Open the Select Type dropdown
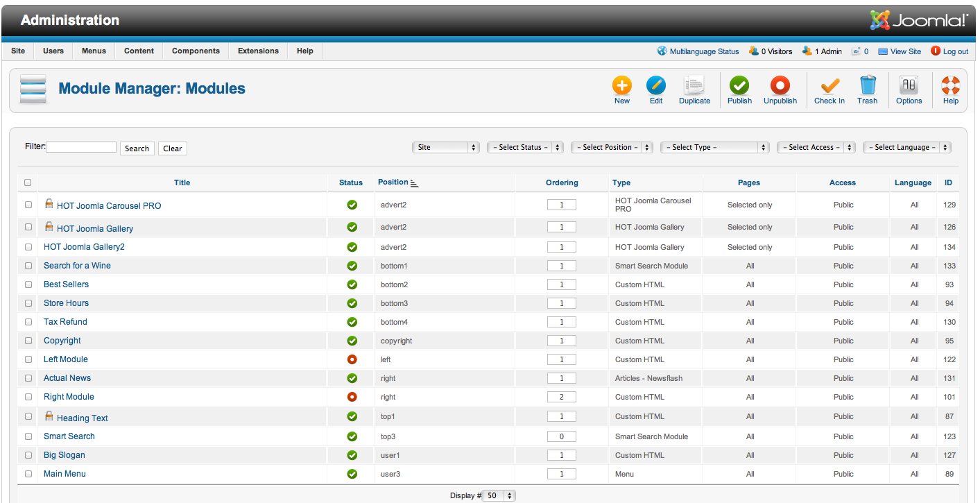980x503 pixels. coord(715,147)
